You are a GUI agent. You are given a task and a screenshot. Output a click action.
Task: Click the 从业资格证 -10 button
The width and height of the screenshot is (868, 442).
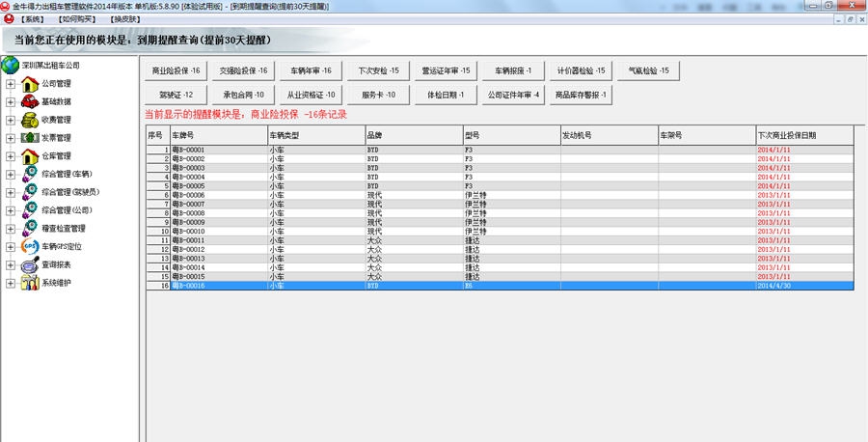click(x=312, y=95)
